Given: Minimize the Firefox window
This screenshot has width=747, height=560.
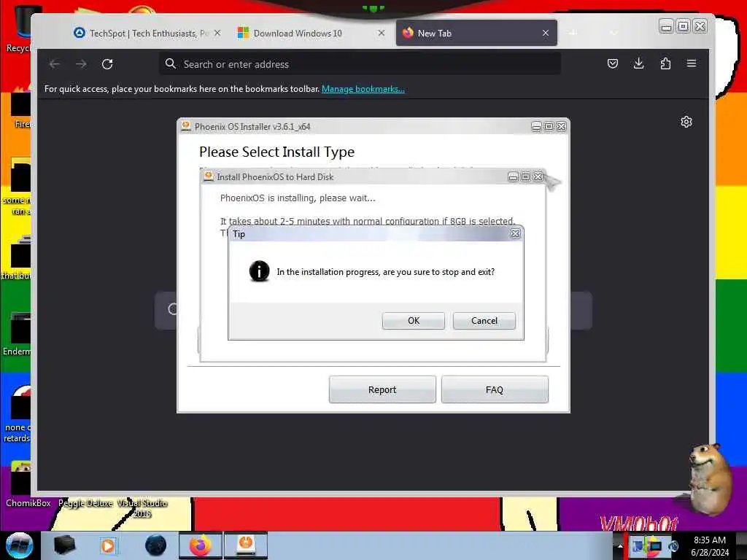Looking at the screenshot, I should (667, 27).
